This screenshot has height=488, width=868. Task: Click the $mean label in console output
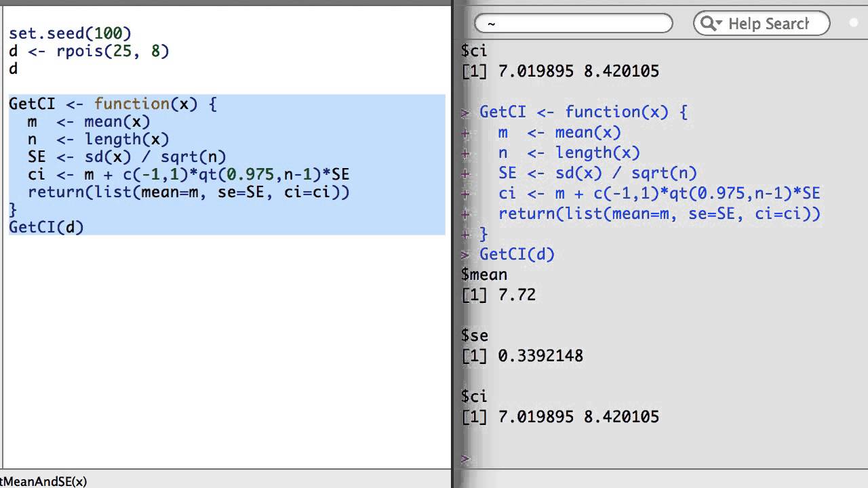click(x=484, y=274)
